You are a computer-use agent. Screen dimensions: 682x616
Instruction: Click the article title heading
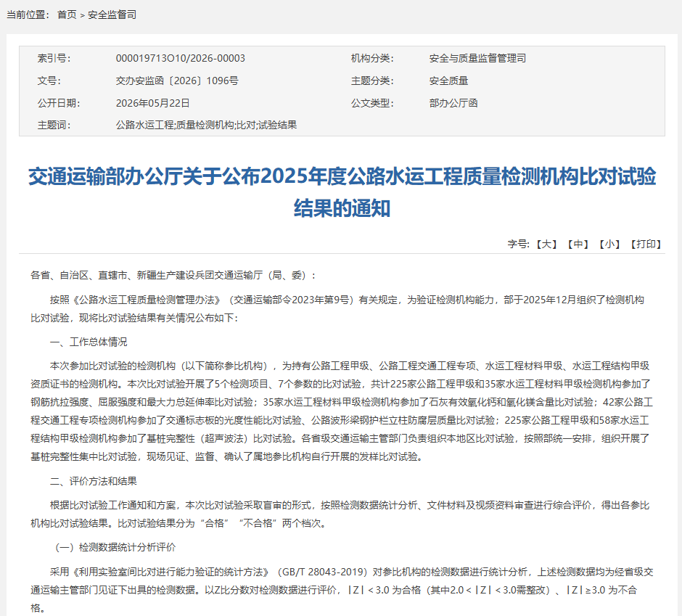click(342, 192)
